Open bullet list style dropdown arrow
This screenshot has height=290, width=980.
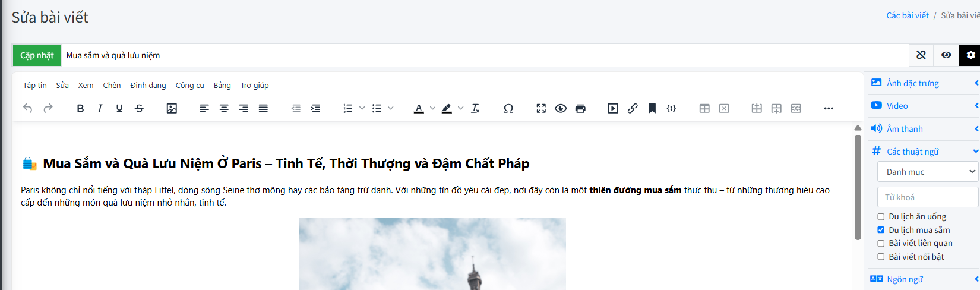pyautogui.click(x=390, y=108)
